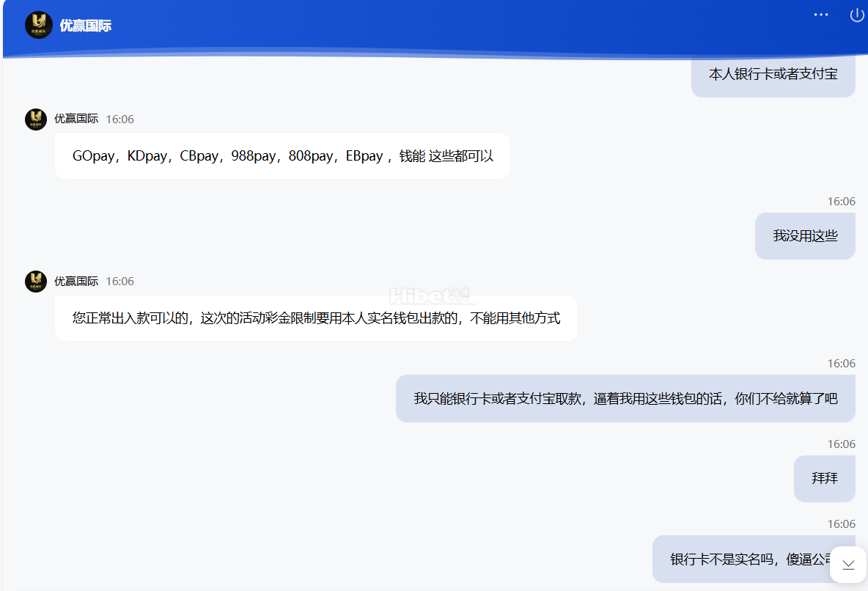Click 16:06 timestamp next to first agent name
868x591 pixels.
(x=120, y=119)
